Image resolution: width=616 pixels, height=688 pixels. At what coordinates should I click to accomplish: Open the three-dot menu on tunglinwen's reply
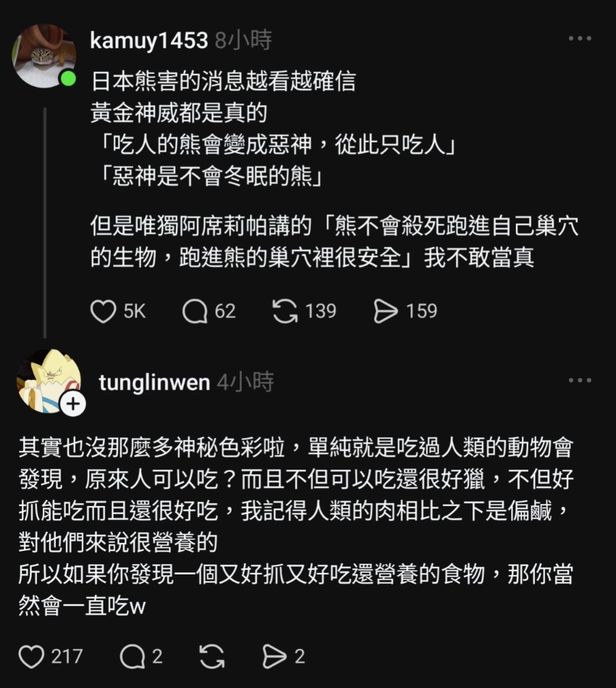pyautogui.click(x=580, y=381)
